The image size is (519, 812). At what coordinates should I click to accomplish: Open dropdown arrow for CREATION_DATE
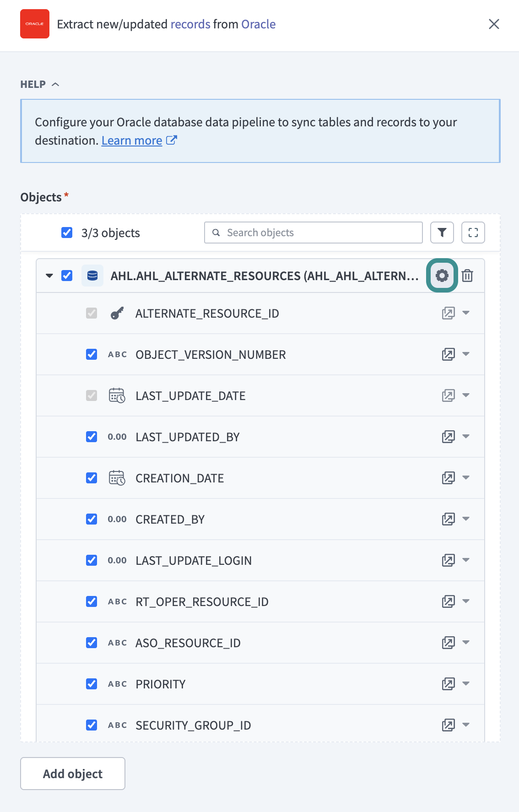coord(466,478)
